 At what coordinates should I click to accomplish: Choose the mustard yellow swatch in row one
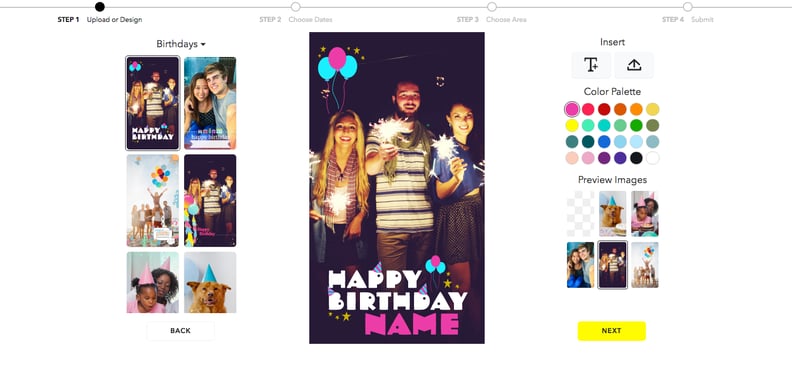tap(653, 109)
